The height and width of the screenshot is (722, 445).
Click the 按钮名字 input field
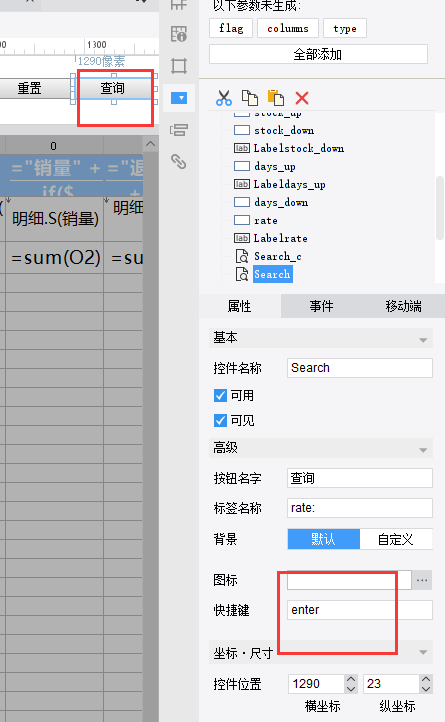point(360,478)
